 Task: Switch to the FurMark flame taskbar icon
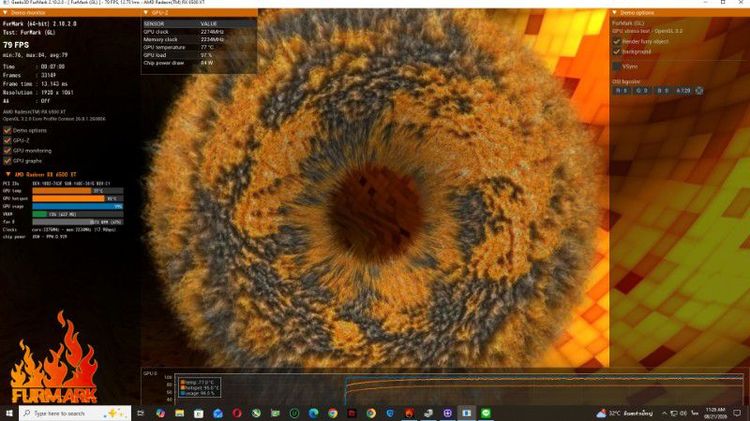(x=409, y=413)
